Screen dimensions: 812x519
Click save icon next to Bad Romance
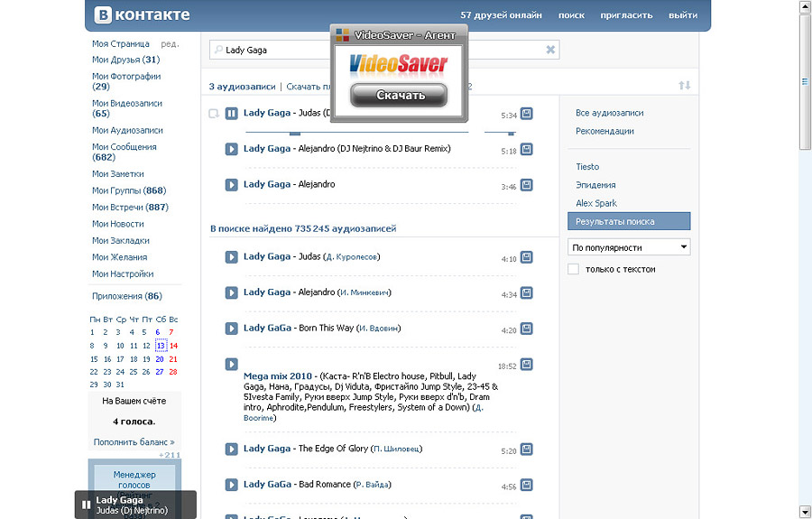[527, 485]
